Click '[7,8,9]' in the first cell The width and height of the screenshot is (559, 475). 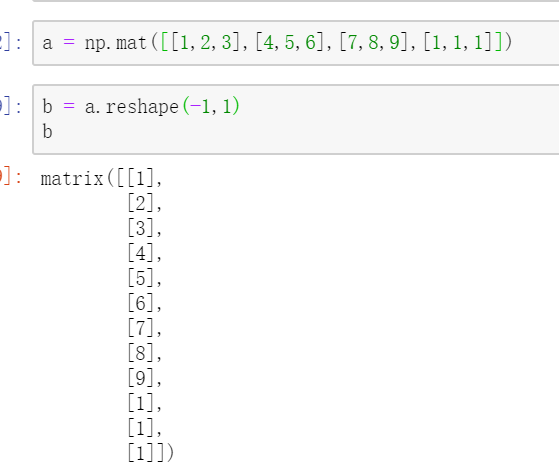pos(374,42)
